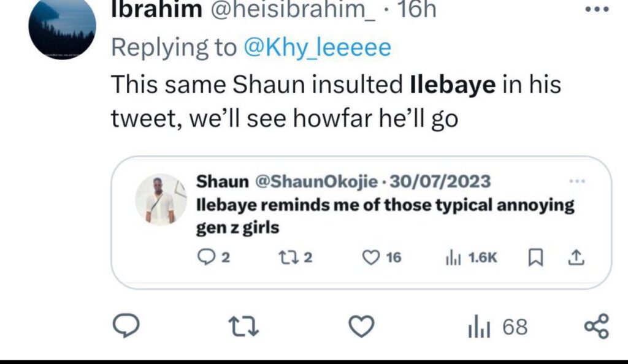Image resolution: width=628 pixels, height=364 pixels.
Task: Share Shaun's quoted tweet via the upload icon
Action: pos(576,257)
